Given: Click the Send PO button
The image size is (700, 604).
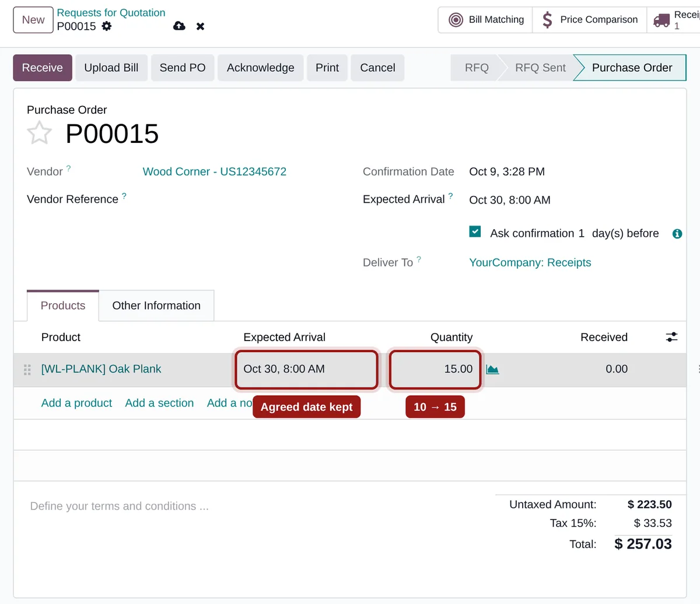Looking at the screenshot, I should pos(183,68).
